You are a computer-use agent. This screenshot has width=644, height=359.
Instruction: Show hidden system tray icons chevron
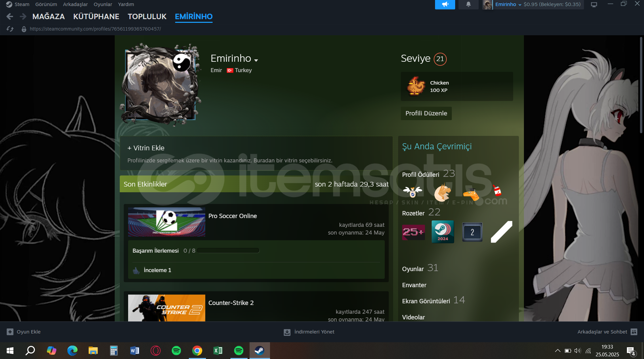(557, 351)
